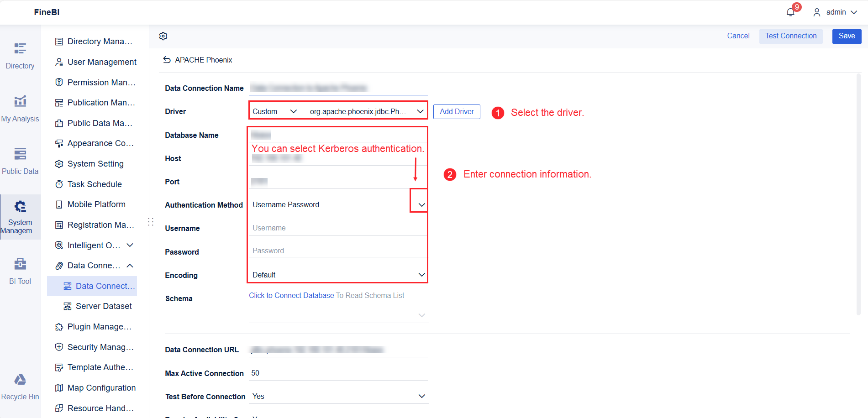Open the Schema dropdown arrow
This screenshot has height=418, width=868.
click(422, 315)
